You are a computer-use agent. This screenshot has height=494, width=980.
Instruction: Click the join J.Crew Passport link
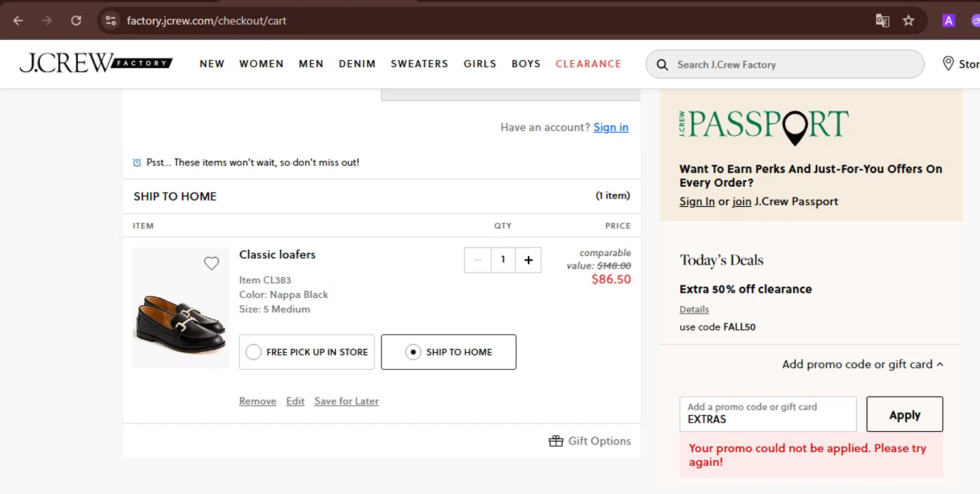point(742,202)
